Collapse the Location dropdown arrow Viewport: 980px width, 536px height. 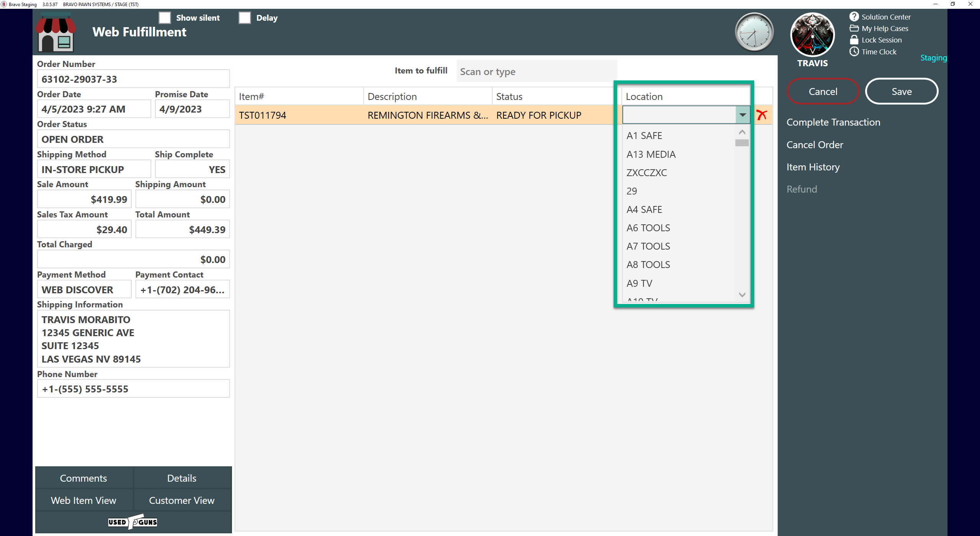pyautogui.click(x=743, y=115)
